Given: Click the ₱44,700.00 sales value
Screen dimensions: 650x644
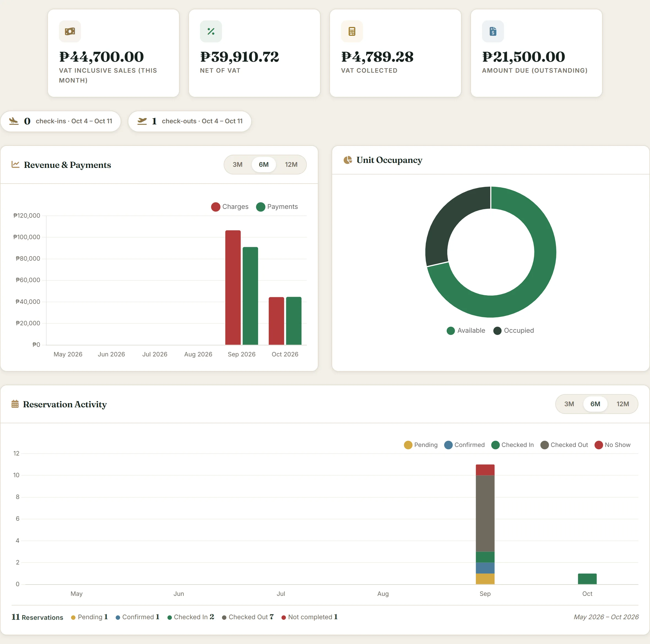Looking at the screenshot, I should click(102, 57).
